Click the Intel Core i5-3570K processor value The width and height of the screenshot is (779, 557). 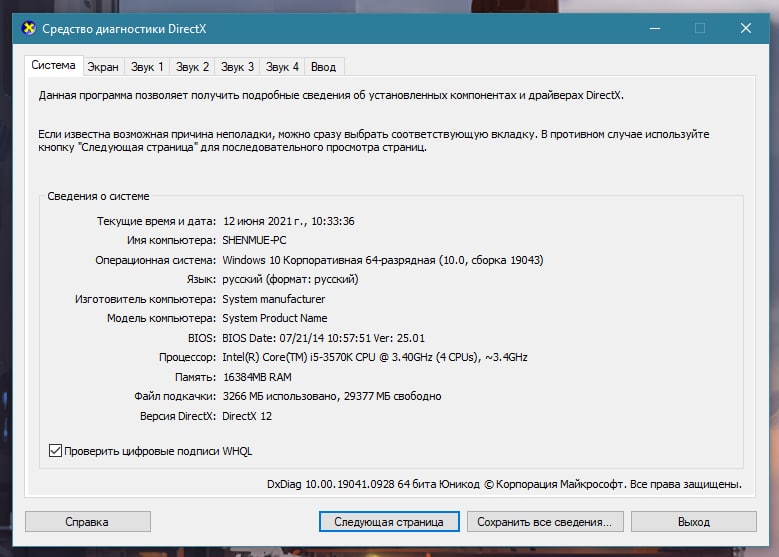[x=375, y=357]
